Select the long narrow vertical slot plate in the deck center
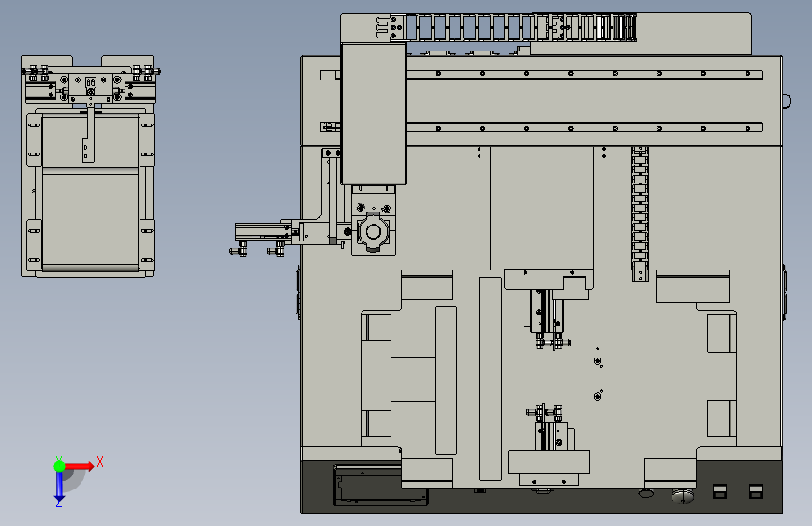812x526 pixels. (x=490, y=379)
